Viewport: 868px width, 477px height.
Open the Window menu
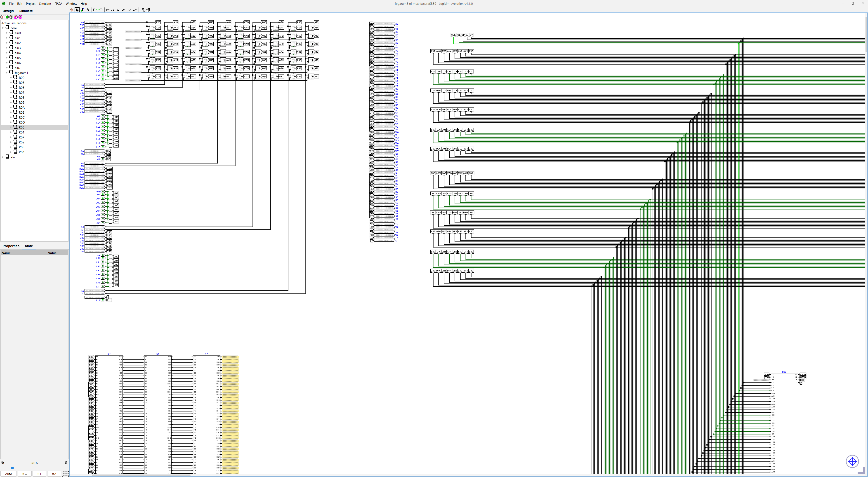coord(71,4)
